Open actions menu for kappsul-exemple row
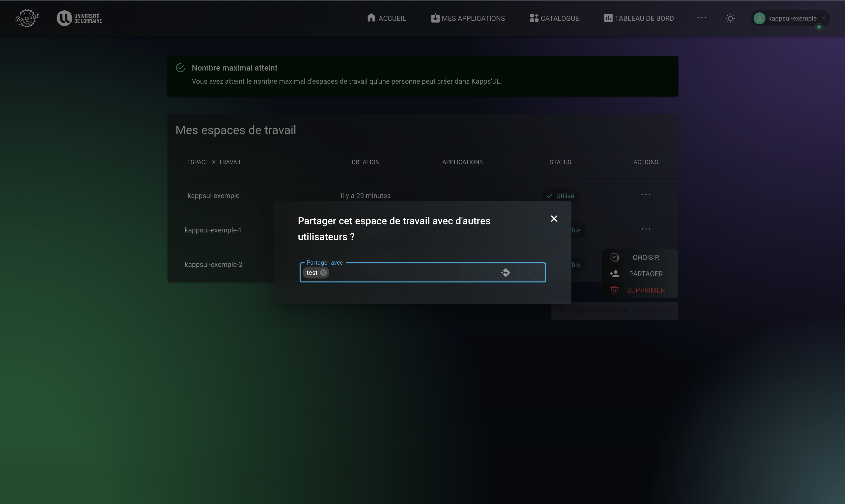The width and height of the screenshot is (845, 504). (x=646, y=195)
